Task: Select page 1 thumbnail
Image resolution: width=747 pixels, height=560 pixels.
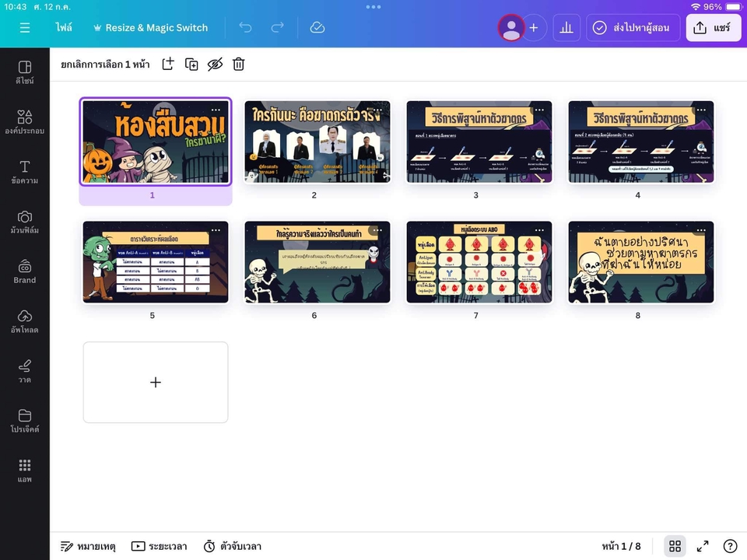Action: pos(156,142)
